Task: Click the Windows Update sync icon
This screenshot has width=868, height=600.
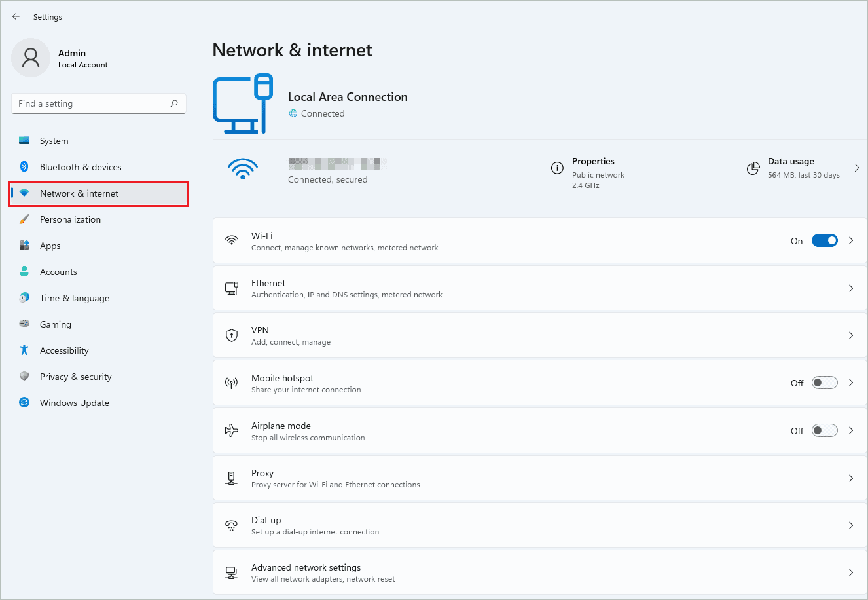Action: [x=24, y=403]
